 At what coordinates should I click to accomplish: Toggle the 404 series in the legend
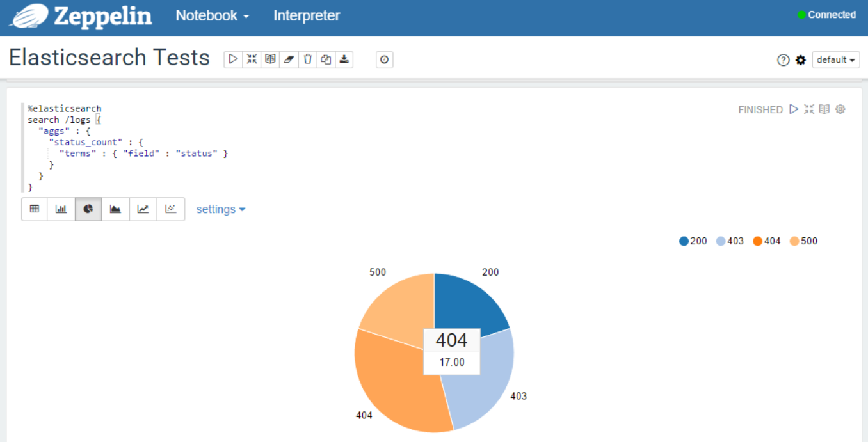(x=767, y=241)
